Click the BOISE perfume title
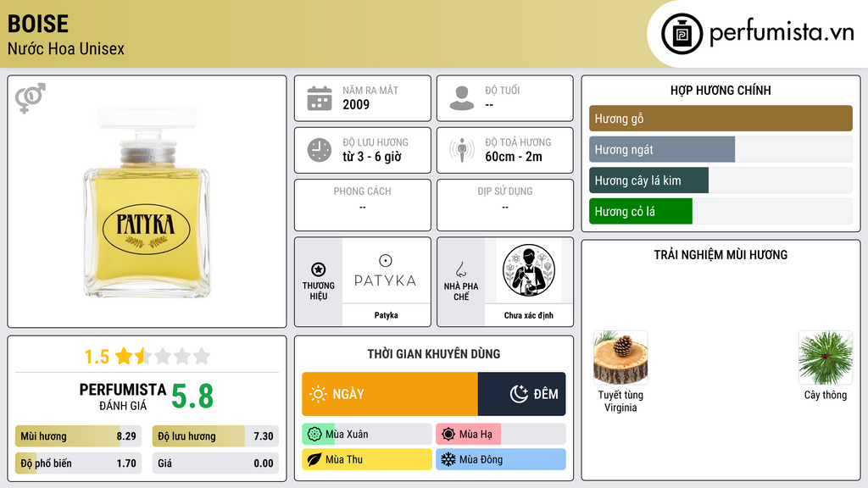This screenshot has width=868, height=488. [x=37, y=24]
